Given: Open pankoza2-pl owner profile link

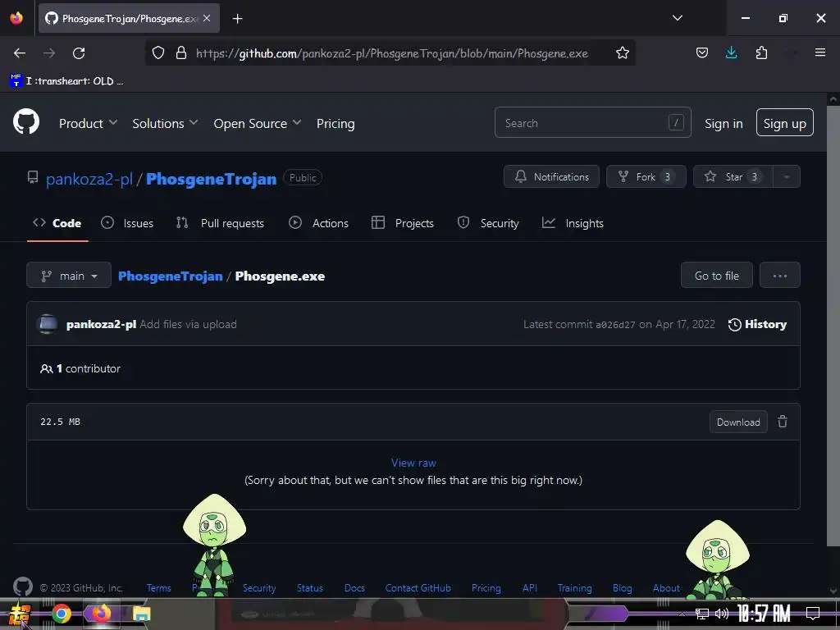Looking at the screenshot, I should pos(89,178).
